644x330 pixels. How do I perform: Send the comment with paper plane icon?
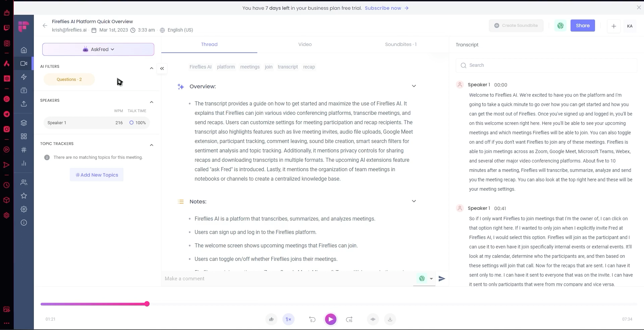(x=442, y=279)
